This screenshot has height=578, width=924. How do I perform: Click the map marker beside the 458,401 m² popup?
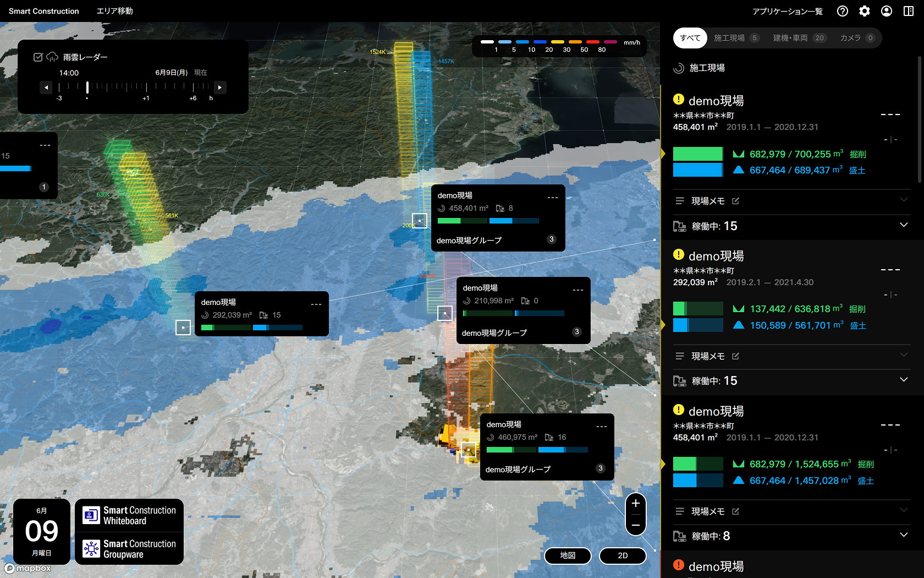coord(420,221)
